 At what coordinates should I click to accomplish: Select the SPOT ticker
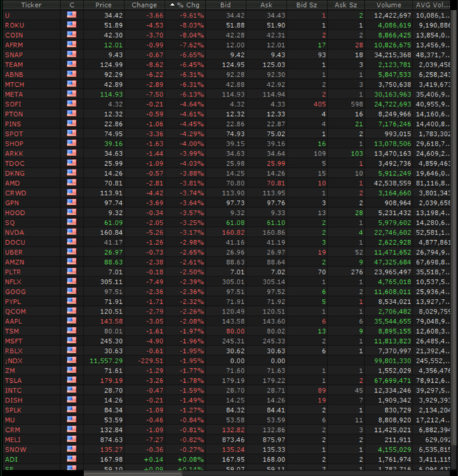[14, 134]
